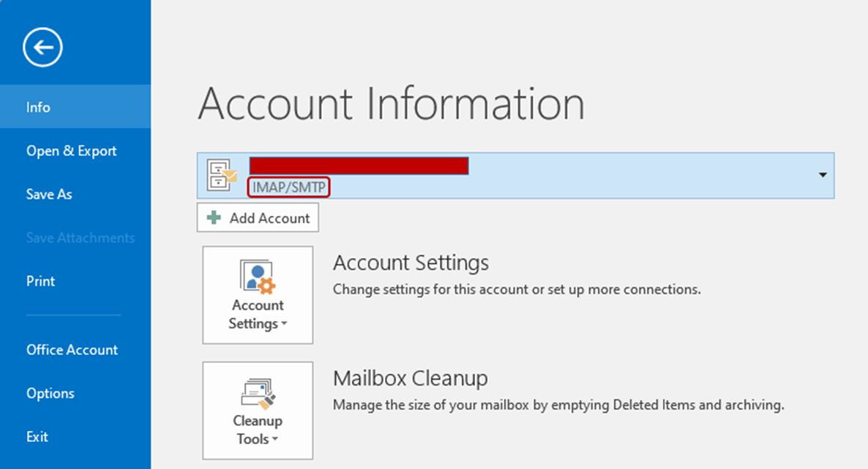Select the email account profile icon

220,175
